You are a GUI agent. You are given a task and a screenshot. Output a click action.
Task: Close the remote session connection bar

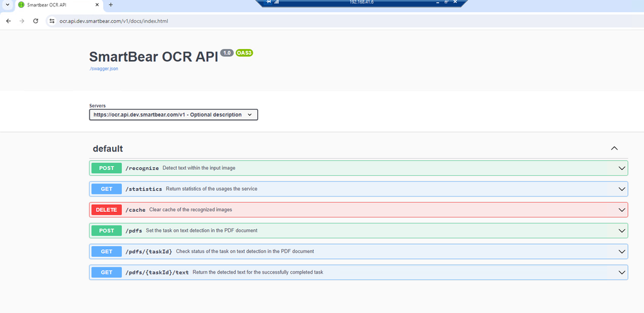(455, 2)
